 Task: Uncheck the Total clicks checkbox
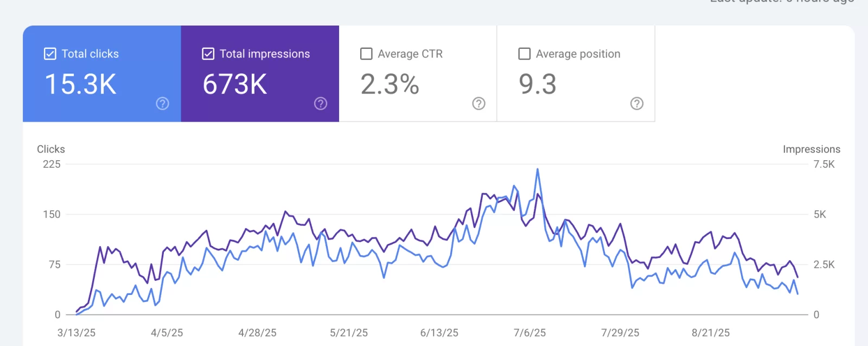point(50,54)
